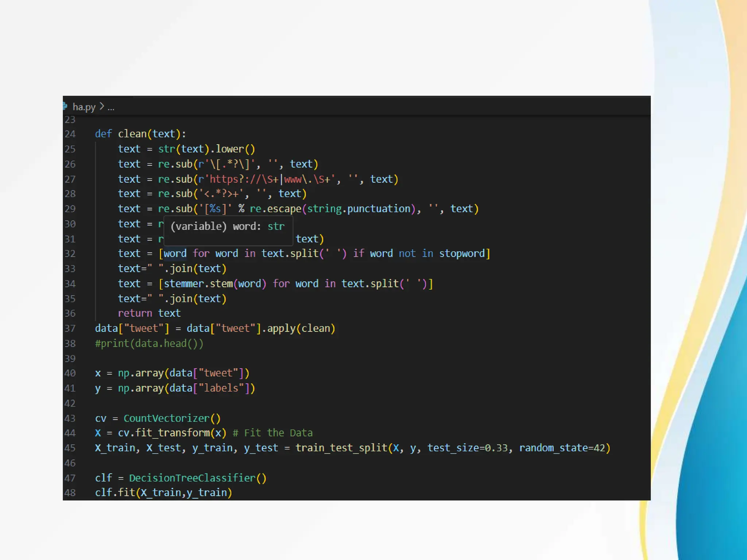This screenshot has height=560, width=747.
Task: Click the hover tooltip showing word: str
Action: click(x=228, y=227)
